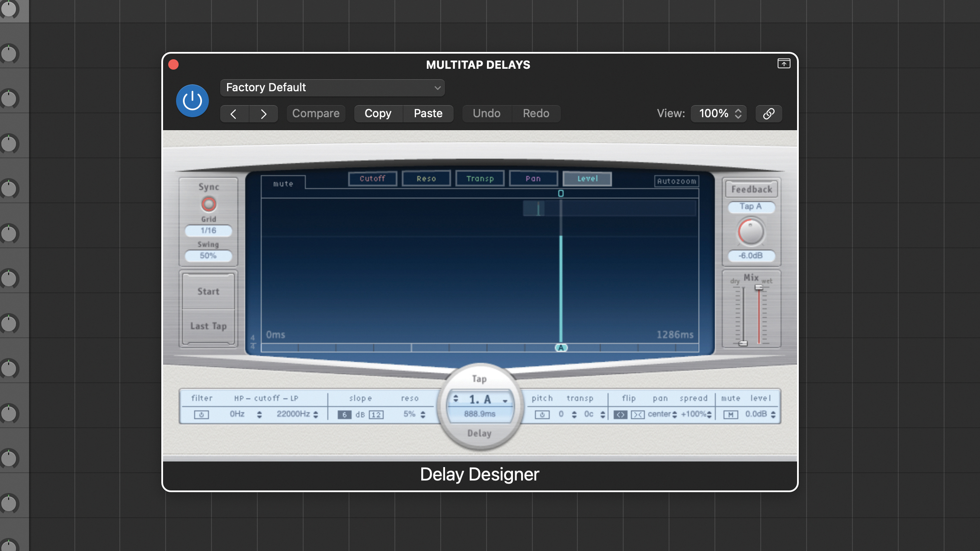Click the pitch on/off button
The image size is (980, 551).
click(x=542, y=415)
